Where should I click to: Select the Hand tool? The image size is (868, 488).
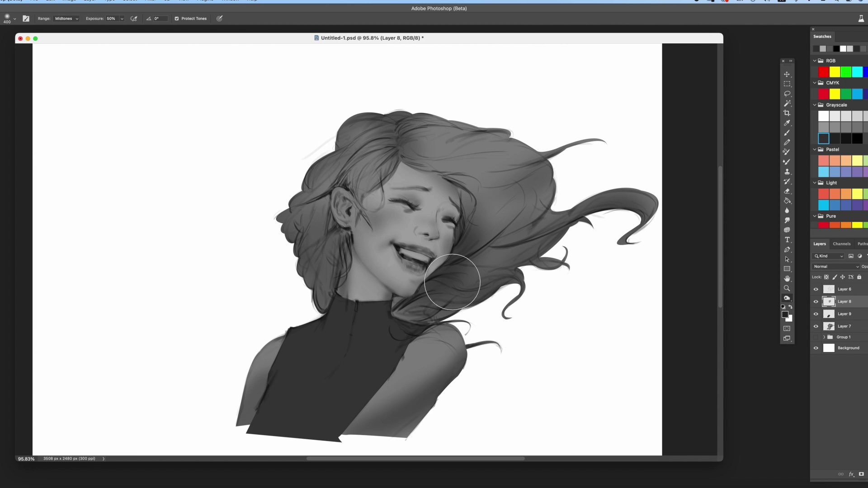point(787,279)
